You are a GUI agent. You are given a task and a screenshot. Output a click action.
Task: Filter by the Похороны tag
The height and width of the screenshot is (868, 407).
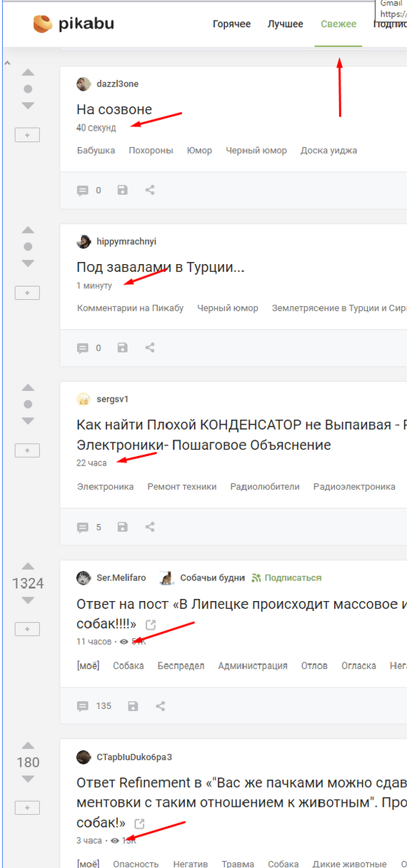(151, 151)
